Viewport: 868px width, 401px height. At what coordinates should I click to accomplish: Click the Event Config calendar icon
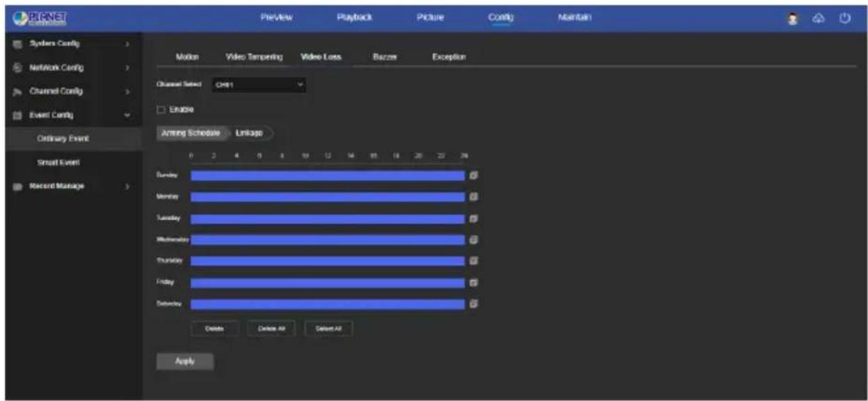click(x=18, y=115)
